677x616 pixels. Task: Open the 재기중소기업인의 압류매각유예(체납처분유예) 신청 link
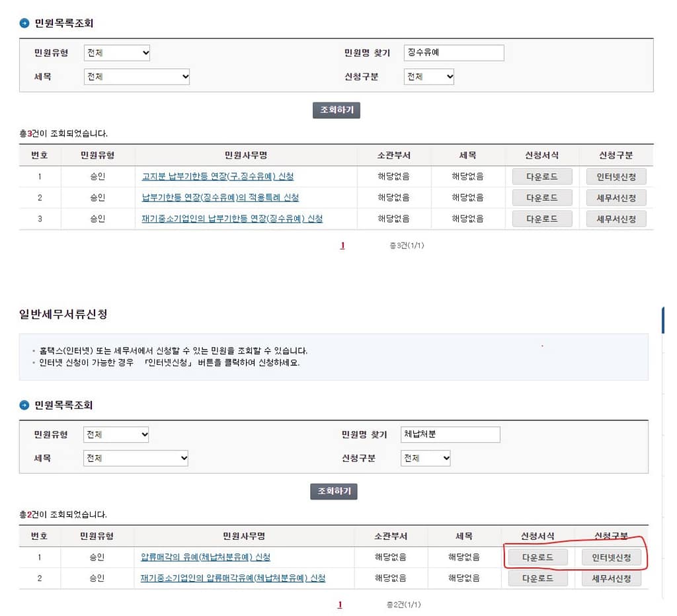[x=233, y=578]
